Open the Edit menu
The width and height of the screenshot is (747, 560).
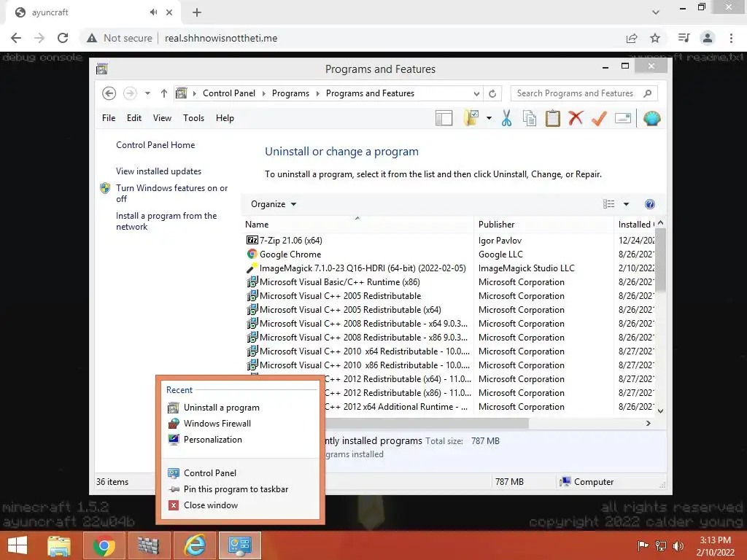coord(134,118)
